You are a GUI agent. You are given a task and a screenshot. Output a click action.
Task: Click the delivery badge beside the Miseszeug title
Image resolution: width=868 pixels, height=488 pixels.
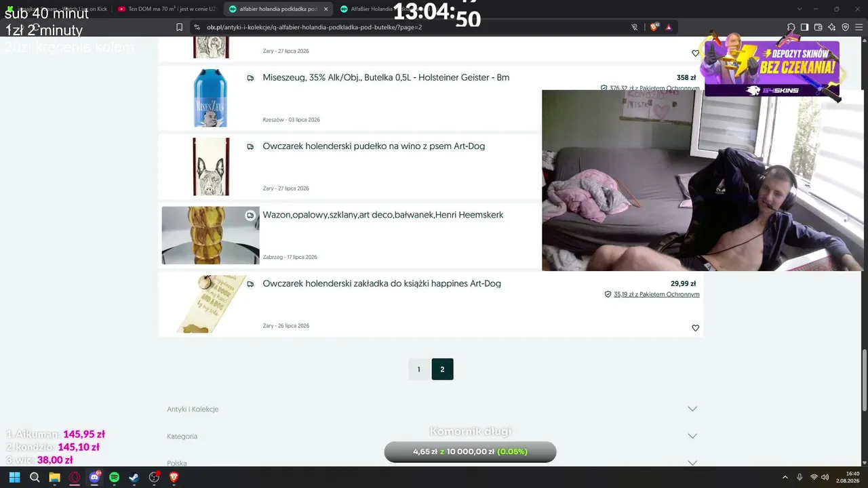click(250, 78)
